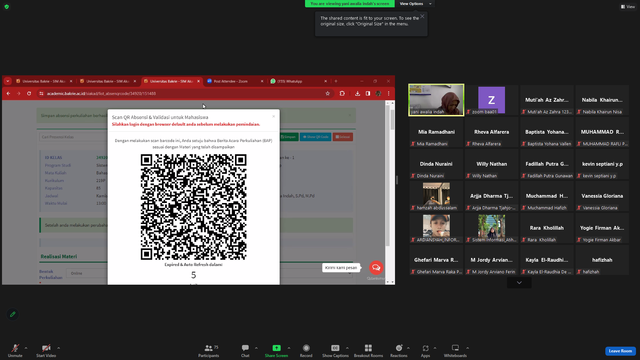
Task: Expand audio options arrow next to Unmute
Action: (x=26, y=348)
